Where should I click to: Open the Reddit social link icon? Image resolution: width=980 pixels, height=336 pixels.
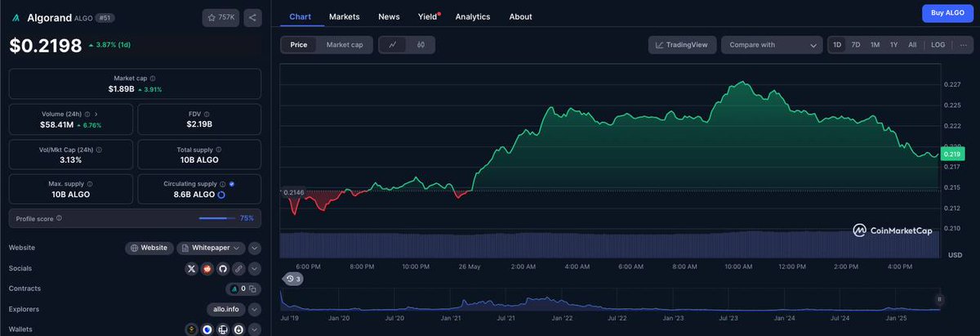pyautogui.click(x=207, y=268)
